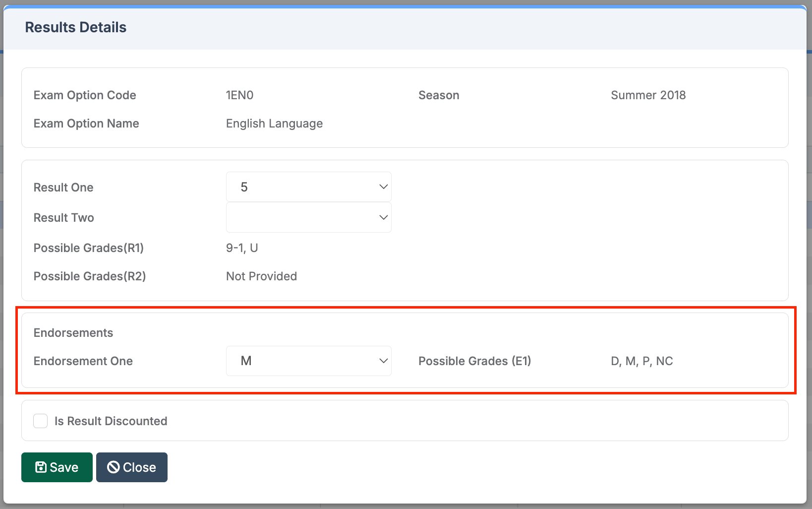The image size is (812, 509).
Task: Click the Is Result Discounted label text
Action: tap(111, 421)
